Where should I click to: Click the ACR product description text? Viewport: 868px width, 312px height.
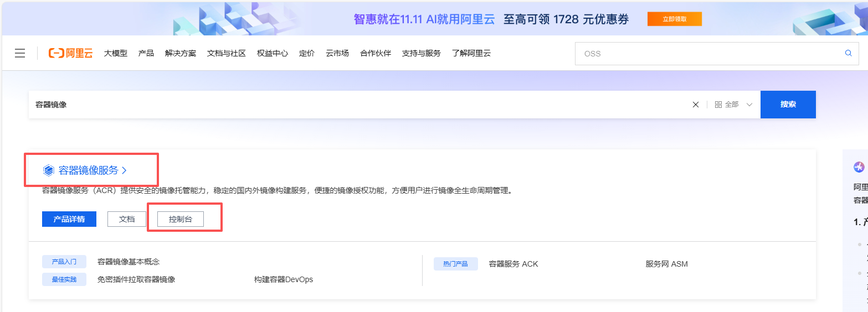click(277, 190)
